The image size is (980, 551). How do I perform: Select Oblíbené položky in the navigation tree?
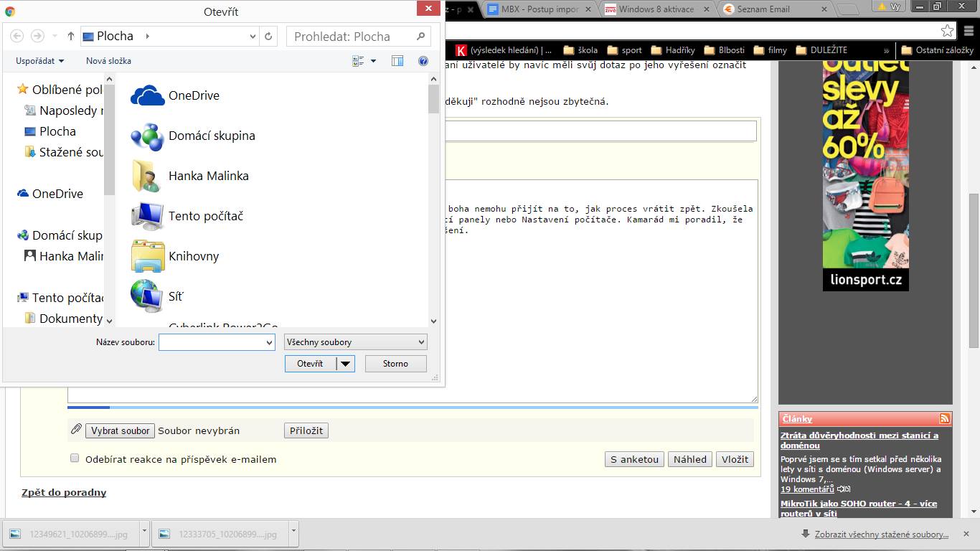pyautogui.click(x=60, y=90)
